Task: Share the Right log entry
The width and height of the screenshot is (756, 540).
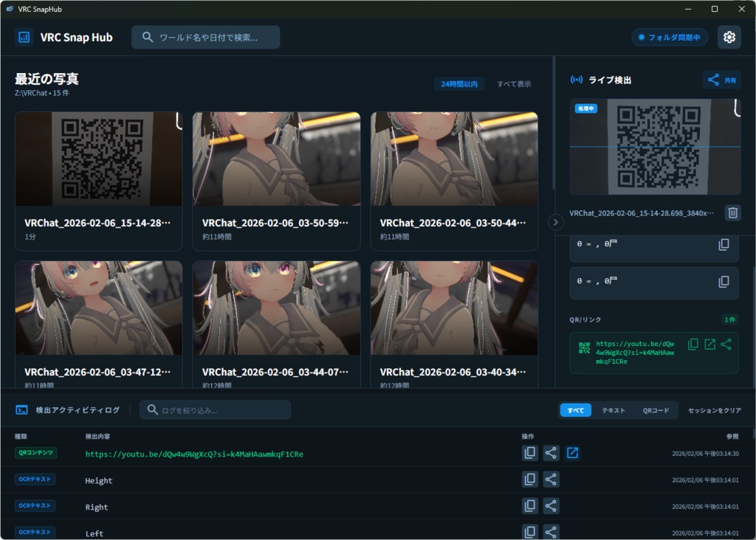Action: coord(551,506)
